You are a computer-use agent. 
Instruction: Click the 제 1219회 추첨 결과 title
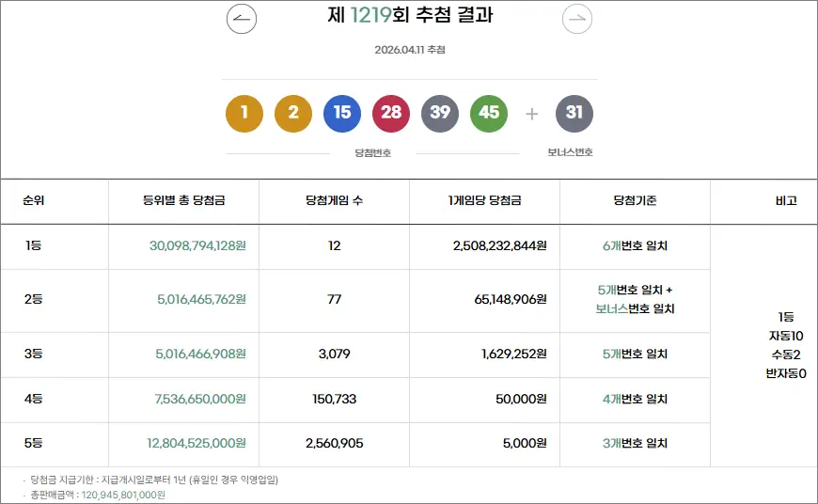409,16
